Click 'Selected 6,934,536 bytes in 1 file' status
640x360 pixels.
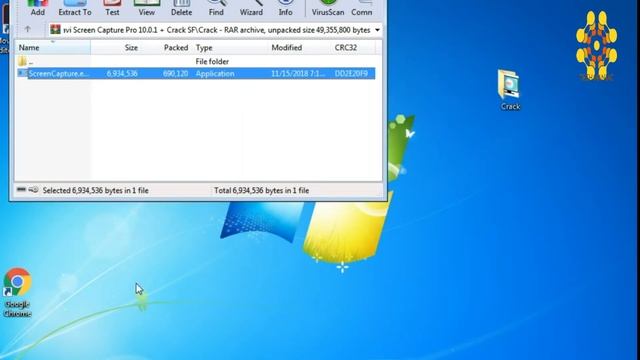tap(96, 191)
